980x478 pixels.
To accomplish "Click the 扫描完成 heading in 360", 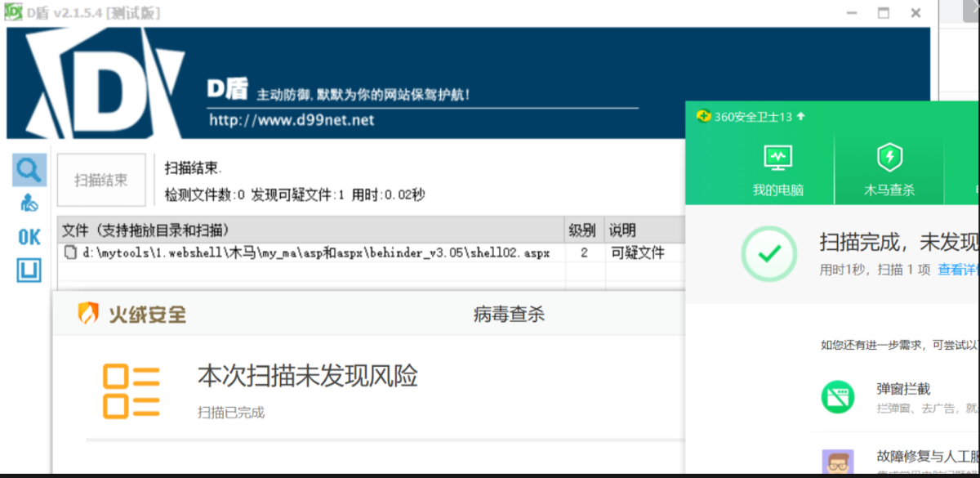I will coord(899,243).
